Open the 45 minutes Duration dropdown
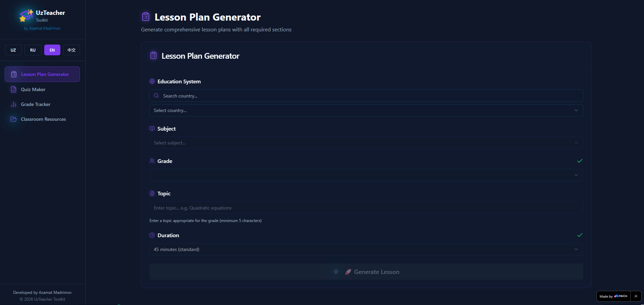Viewport: 644px width, 305px height. pyautogui.click(x=366, y=249)
